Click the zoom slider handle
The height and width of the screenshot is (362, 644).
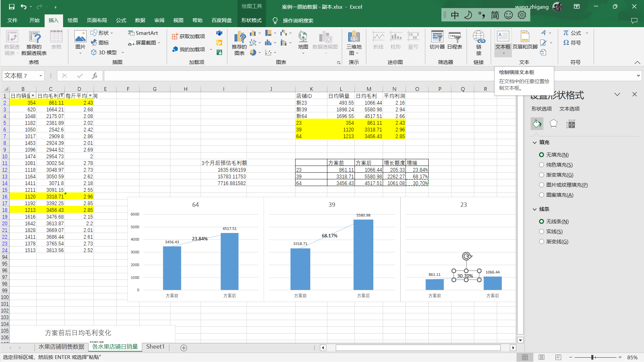pyautogui.click(x=592, y=357)
